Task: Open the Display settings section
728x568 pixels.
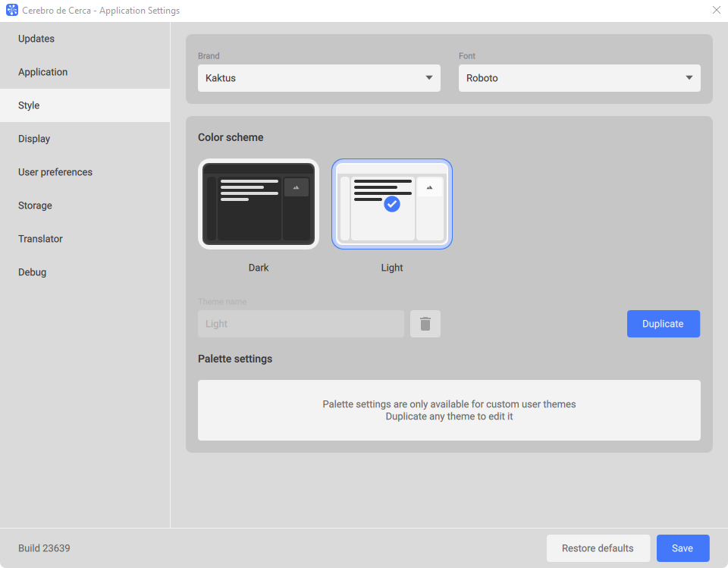Action: click(x=34, y=138)
